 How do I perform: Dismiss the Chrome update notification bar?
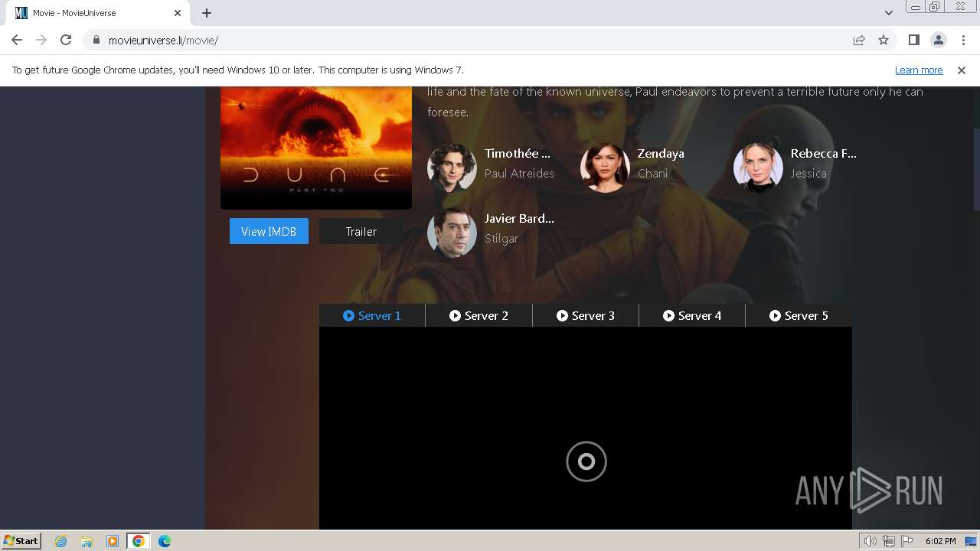coord(962,70)
